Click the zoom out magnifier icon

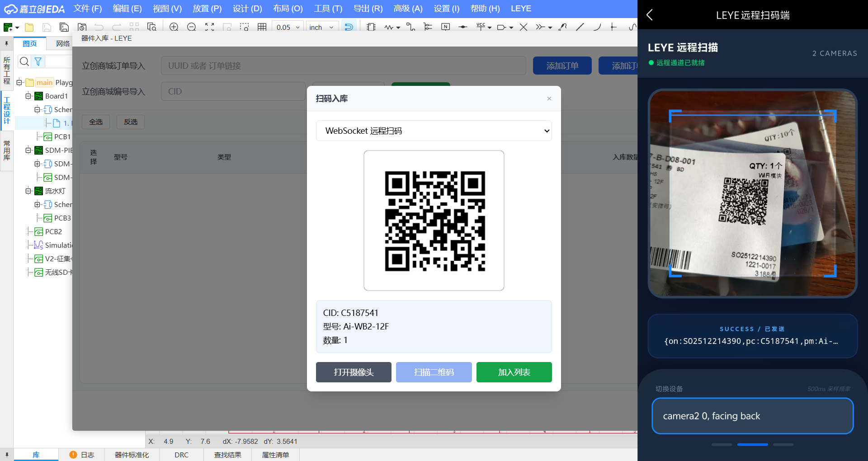click(191, 27)
